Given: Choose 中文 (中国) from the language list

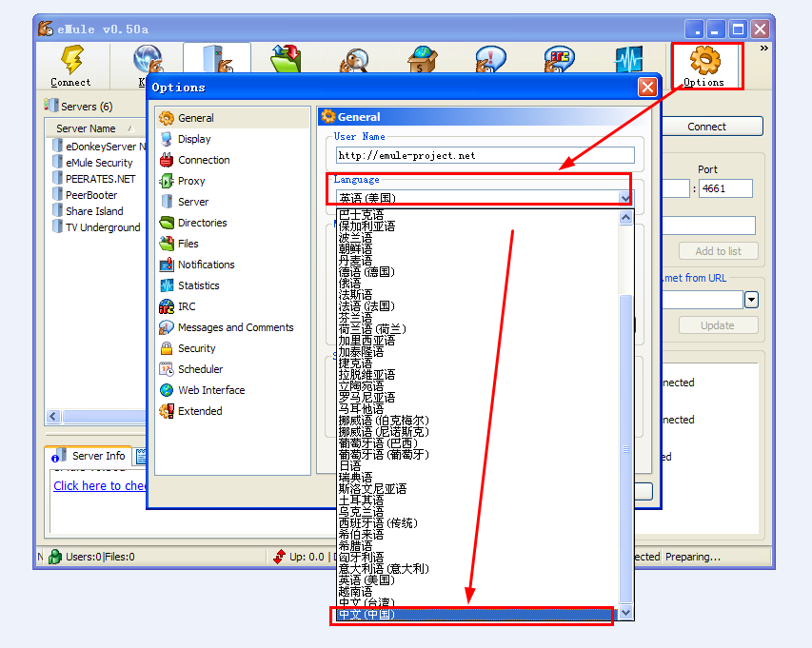Looking at the screenshot, I should 366,615.
